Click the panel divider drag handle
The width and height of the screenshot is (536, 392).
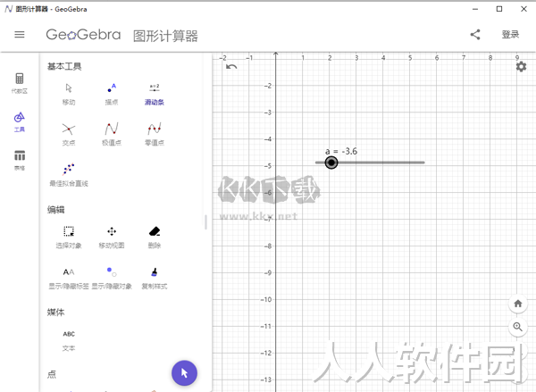click(205, 222)
